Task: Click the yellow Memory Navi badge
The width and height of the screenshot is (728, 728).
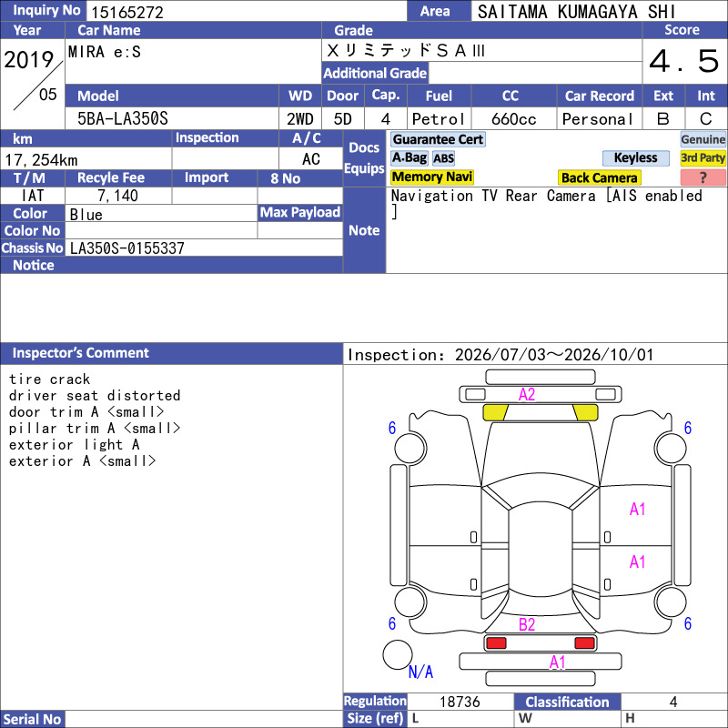Action: coord(431,177)
